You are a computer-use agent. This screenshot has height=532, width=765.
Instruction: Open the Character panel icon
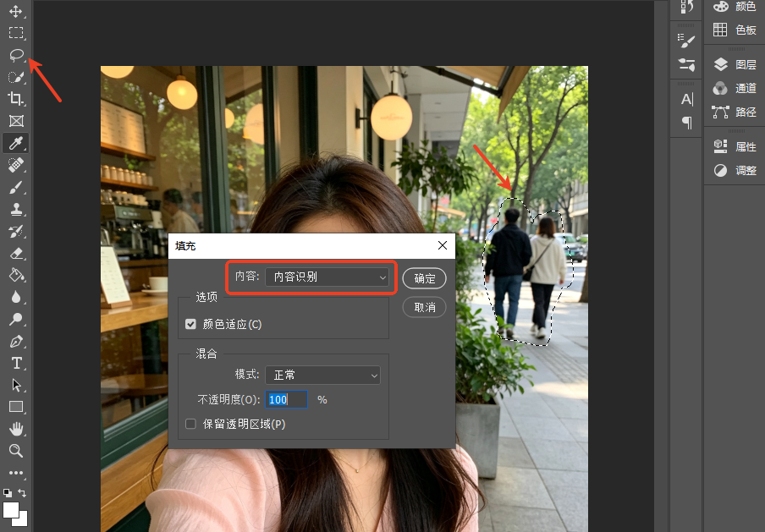point(686,100)
